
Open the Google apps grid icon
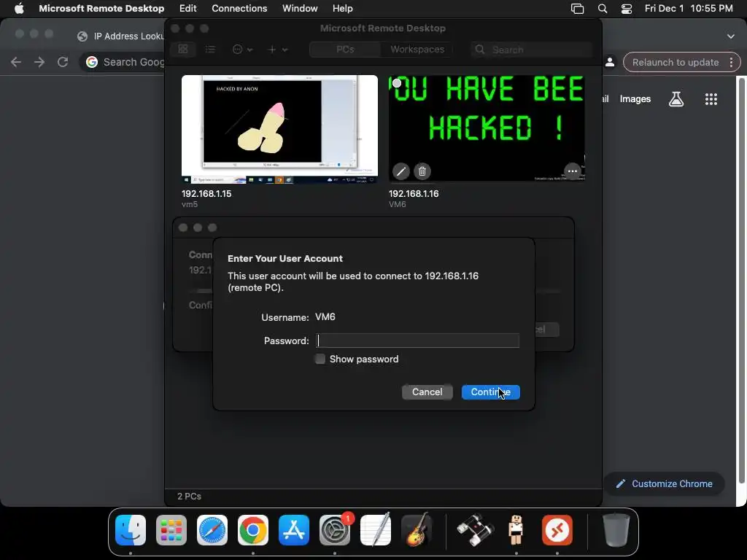[711, 98]
